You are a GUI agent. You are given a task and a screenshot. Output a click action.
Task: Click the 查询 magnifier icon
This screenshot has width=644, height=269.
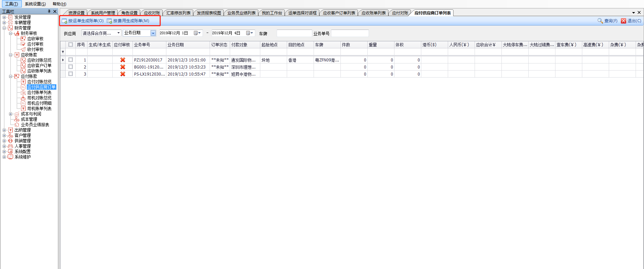click(x=600, y=21)
